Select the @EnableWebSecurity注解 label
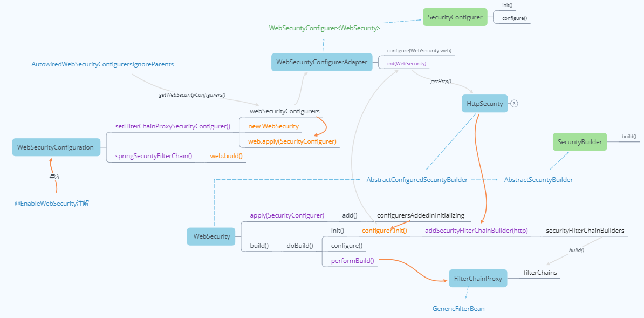Screen dimensions: 644x318 pyautogui.click(x=52, y=203)
